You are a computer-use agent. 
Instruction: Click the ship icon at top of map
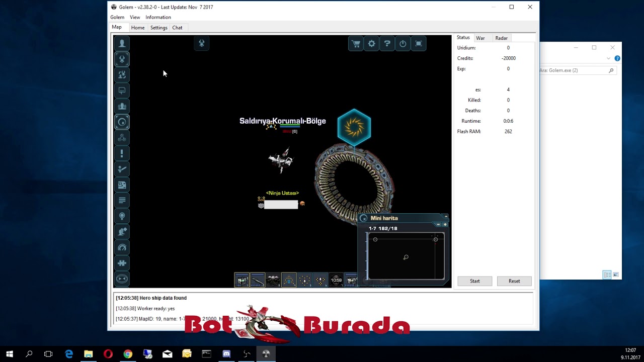pyautogui.click(x=201, y=43)
